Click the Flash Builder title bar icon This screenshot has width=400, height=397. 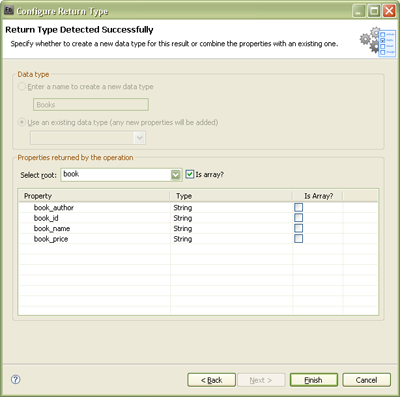(x=9, y=11)
